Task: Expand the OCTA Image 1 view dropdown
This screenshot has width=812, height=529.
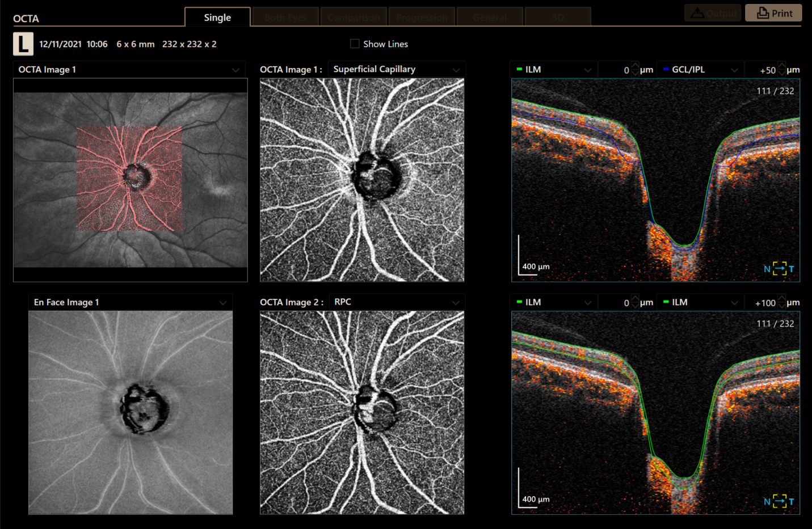Action: pyautogui.click(x=129, y=70)
